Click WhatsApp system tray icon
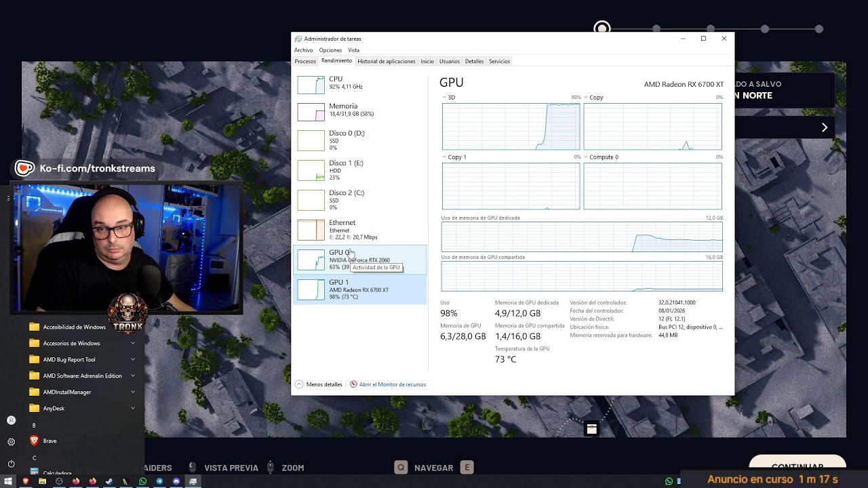Image resolution: width=868 pixels, height=488 pixels. (669, 481)
